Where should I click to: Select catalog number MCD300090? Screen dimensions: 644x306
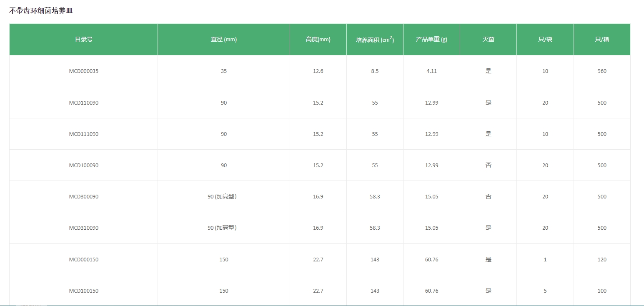83,197
